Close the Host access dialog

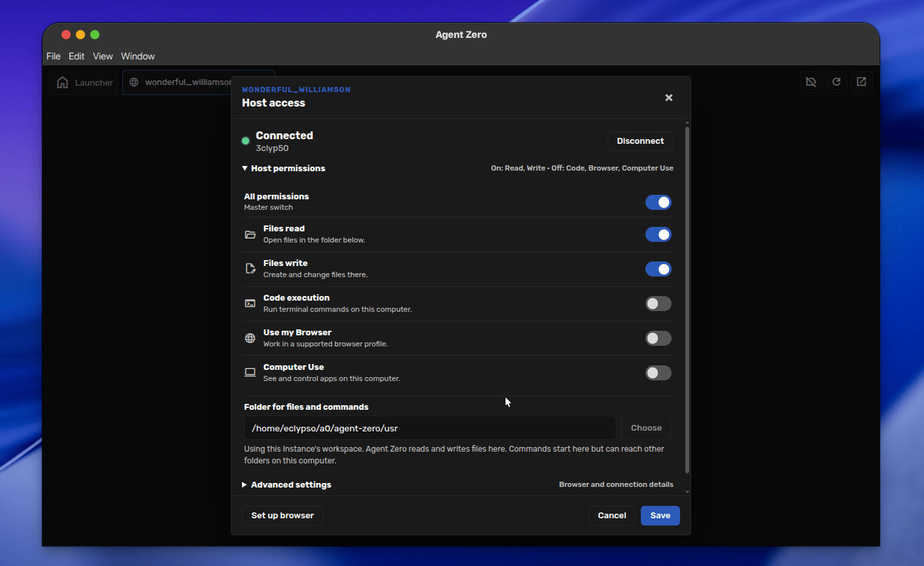(669, 97)
